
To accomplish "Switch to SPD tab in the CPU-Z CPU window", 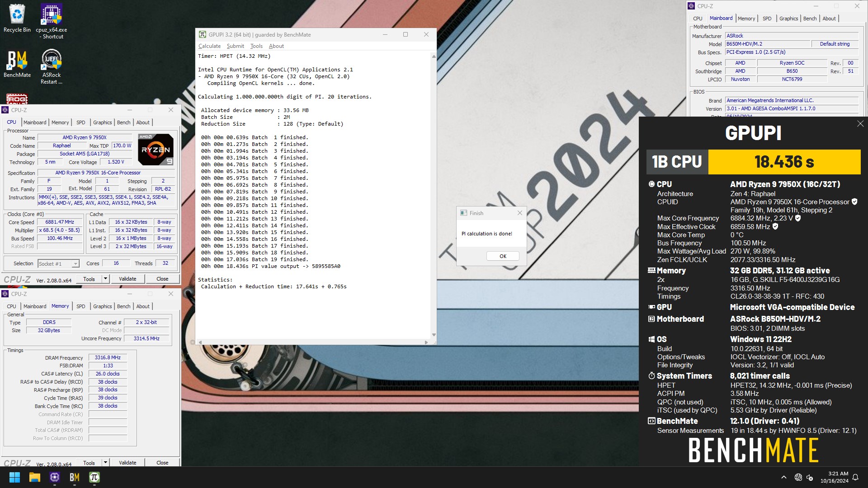I will [x=81, y=122].
